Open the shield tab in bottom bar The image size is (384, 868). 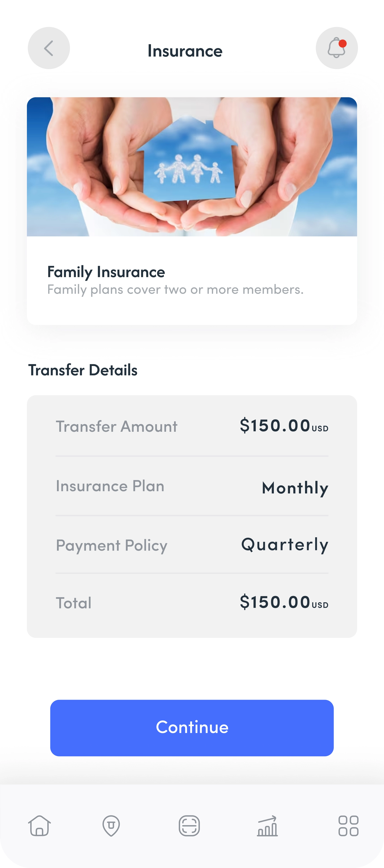(x=111, y=826)
